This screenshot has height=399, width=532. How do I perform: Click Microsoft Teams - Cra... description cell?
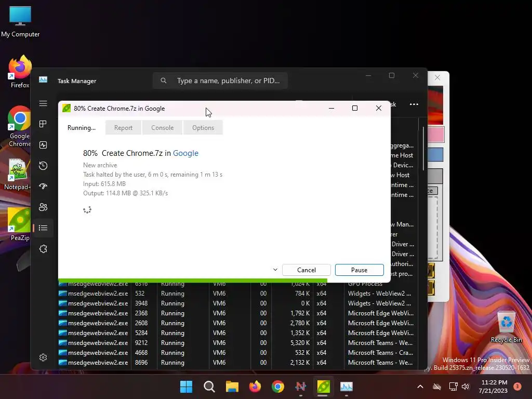[x=380, y=353]
